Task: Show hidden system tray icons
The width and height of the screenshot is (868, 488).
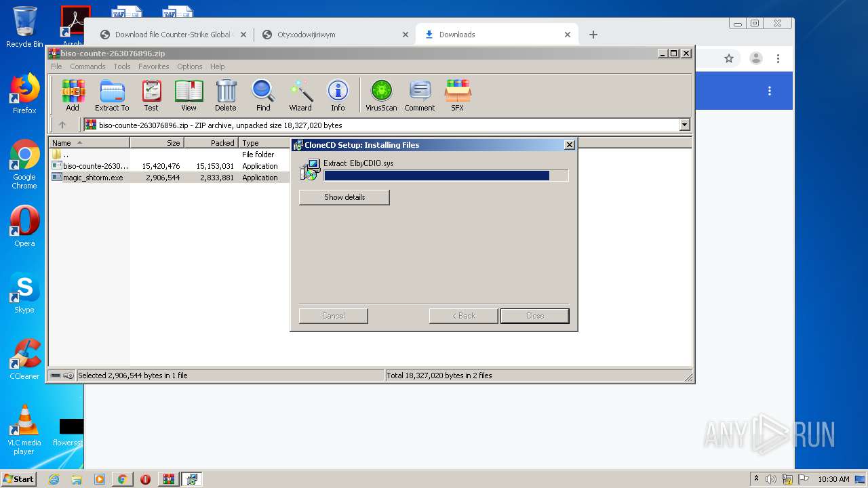Action: click(756, 479)
